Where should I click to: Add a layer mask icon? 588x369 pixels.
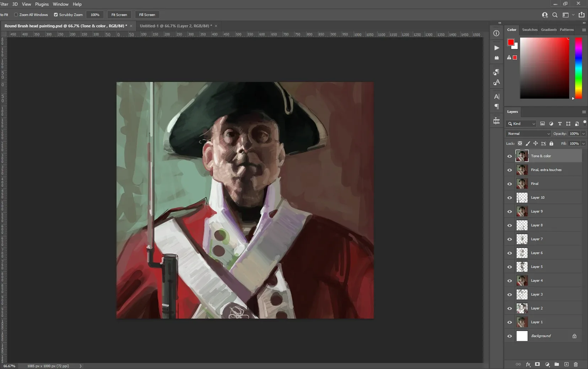[x=538, y=364]
